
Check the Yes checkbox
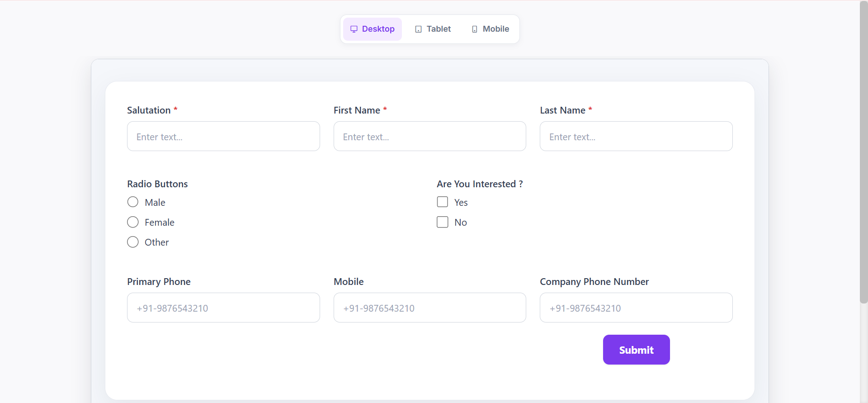pyautogui.click(x=443, y=202)
